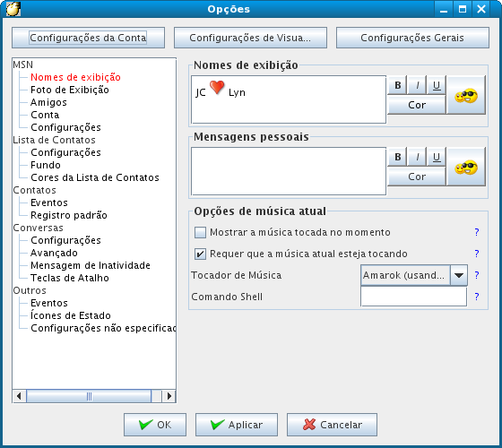Select Cores da Lista de Contatos
Image resolution: width=502 pixels, height=448 pixels.
(x=95, y=177)
